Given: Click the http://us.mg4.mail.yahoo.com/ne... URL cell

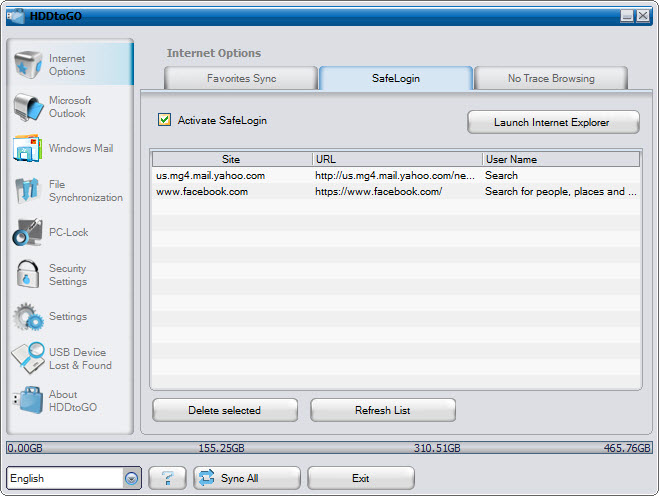Looking at the screenshot, I should 395,176.
